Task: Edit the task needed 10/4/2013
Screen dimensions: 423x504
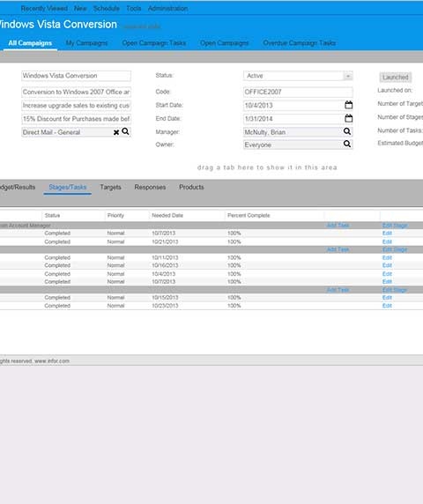Action: click(x=387, y=274)
